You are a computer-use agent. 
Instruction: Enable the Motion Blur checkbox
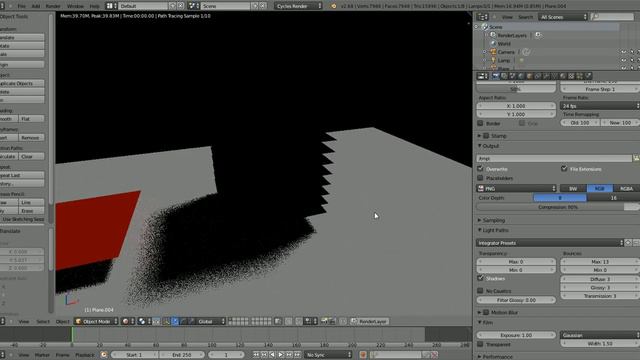coord(486,312)
